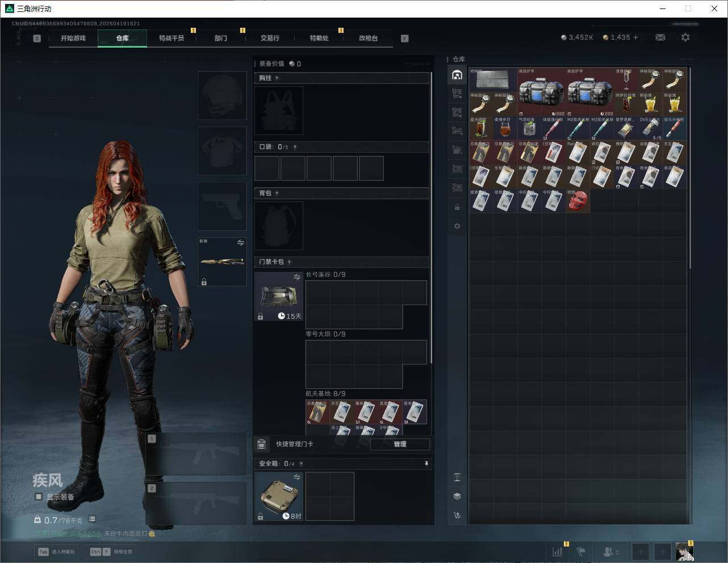The width and height of the screenshot is (728, 563).
Task: Click the swap arrows on the safe box
Action: [x=297, y=477]
